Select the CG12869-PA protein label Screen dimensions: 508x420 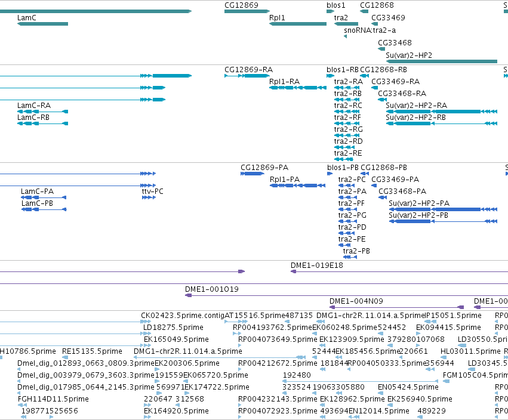264,168
